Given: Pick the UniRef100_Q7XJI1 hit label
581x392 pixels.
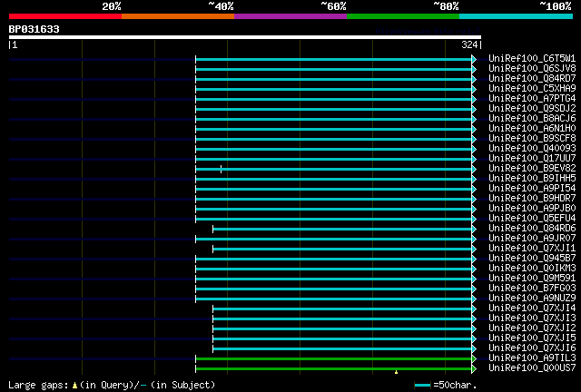Looking at the screenshot, I should (x=532, y=249).
